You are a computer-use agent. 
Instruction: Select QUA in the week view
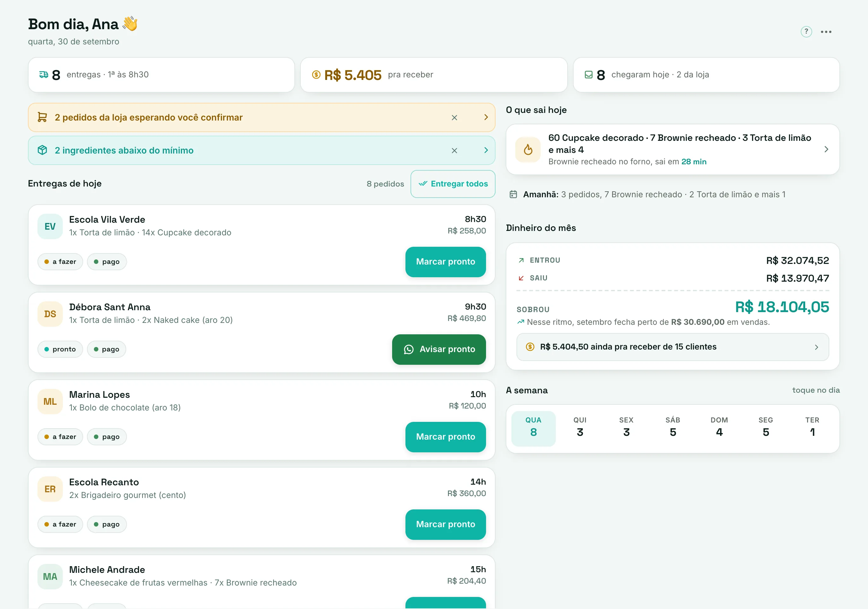pos(533,429)
